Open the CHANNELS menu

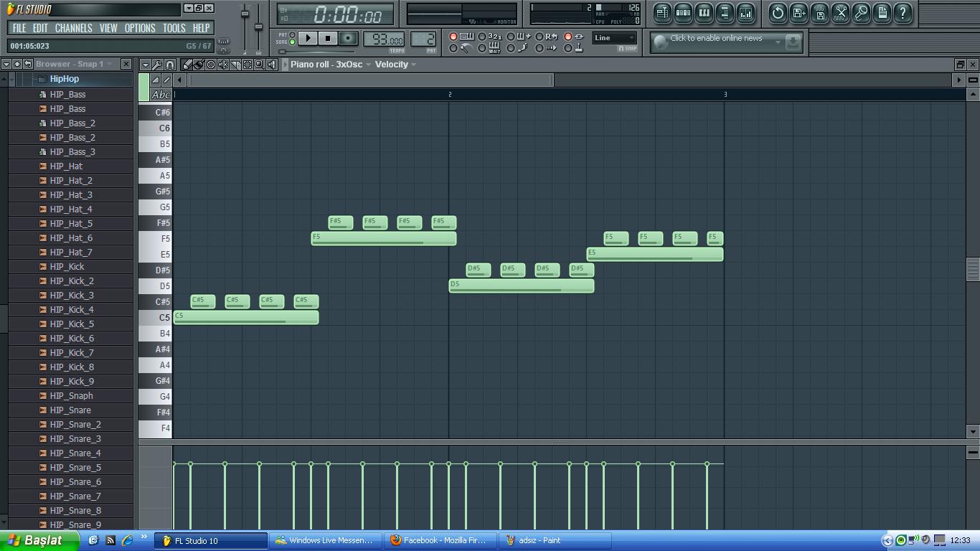click(x=73, y=28)
